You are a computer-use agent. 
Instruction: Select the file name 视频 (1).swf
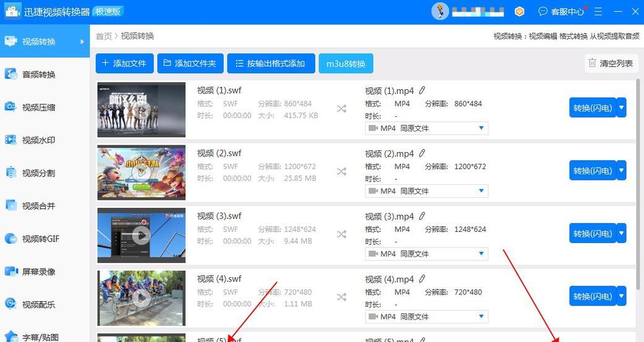219,90
